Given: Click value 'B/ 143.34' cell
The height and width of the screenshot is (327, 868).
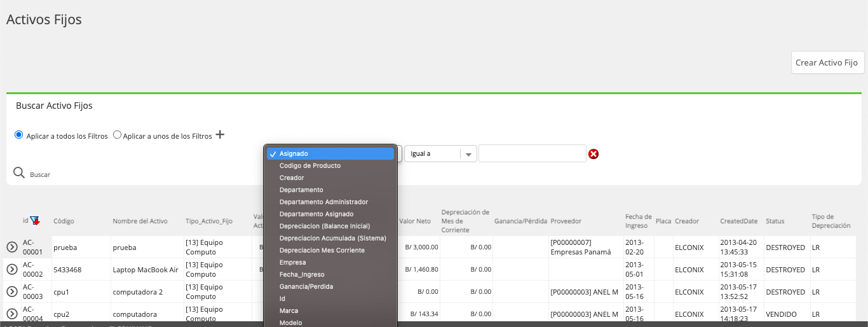Looking at the screenshot, I should coord(424,314).
